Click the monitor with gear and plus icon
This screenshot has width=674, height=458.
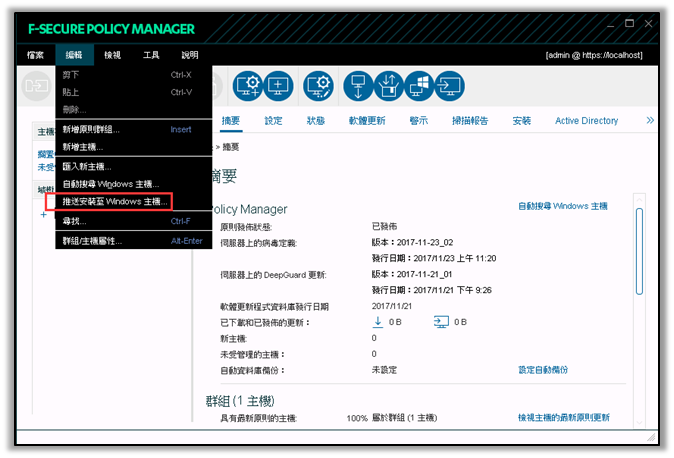click(x=248, y=86)
